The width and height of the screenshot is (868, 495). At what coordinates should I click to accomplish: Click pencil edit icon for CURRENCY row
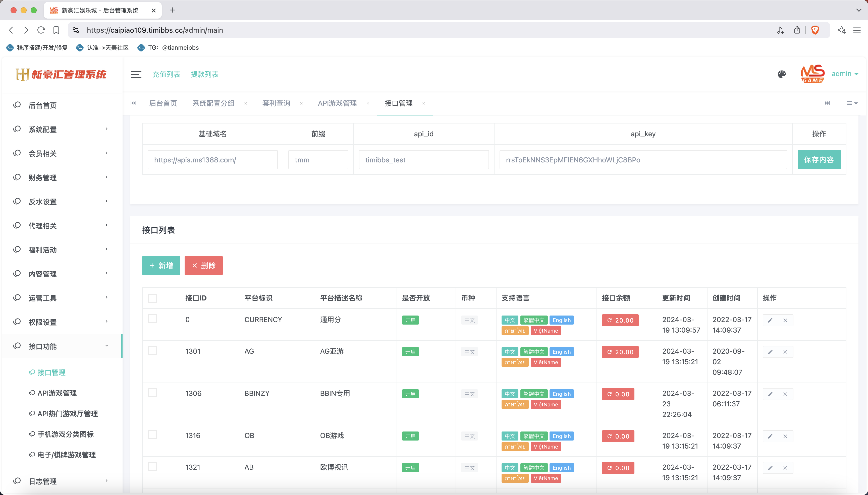click(x=770, y=320)
